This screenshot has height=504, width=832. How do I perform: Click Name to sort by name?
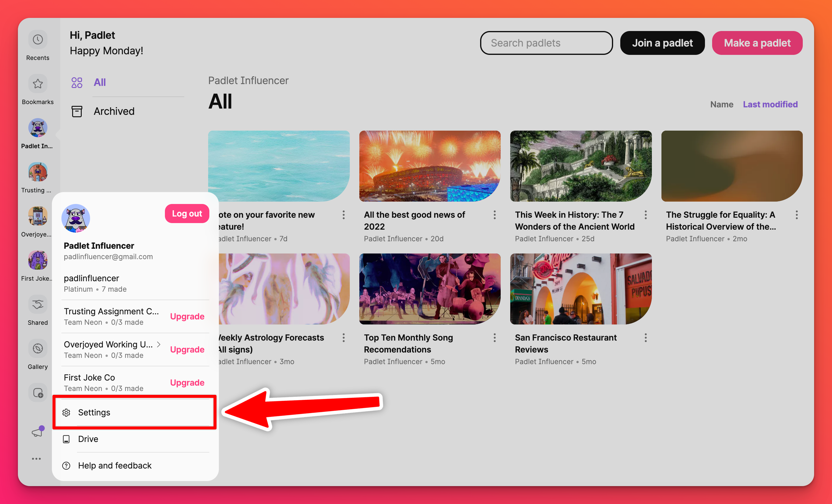(x=721, y=104)
